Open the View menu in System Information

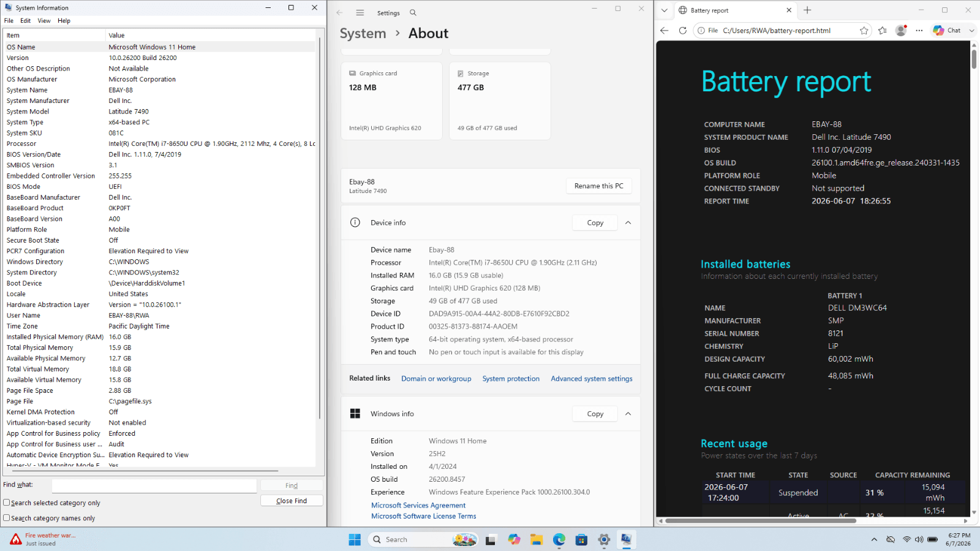pyautogui.click(x=44, y=21)
